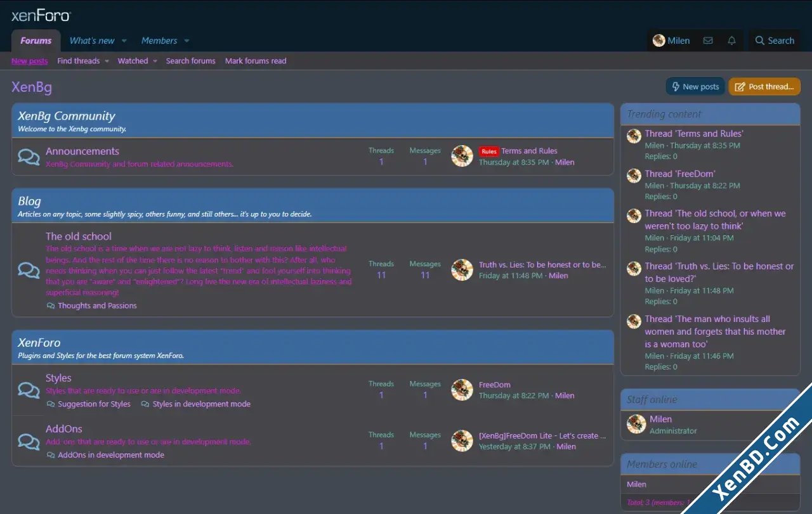
Task: Select Mark forums read
Action: (256, 61)
